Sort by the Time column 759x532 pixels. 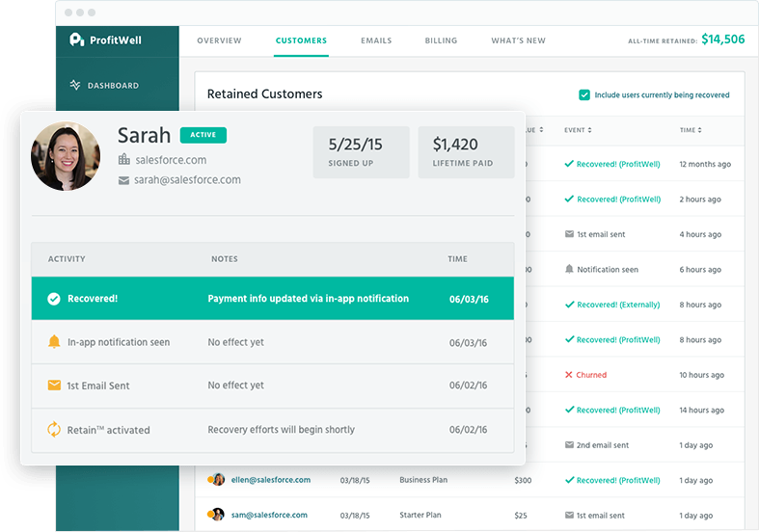tap(691, 130)
